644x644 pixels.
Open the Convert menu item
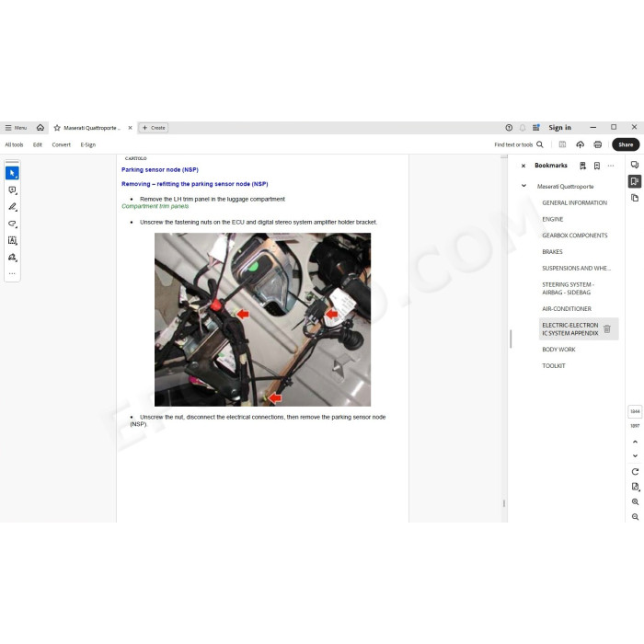click(62, 144)
